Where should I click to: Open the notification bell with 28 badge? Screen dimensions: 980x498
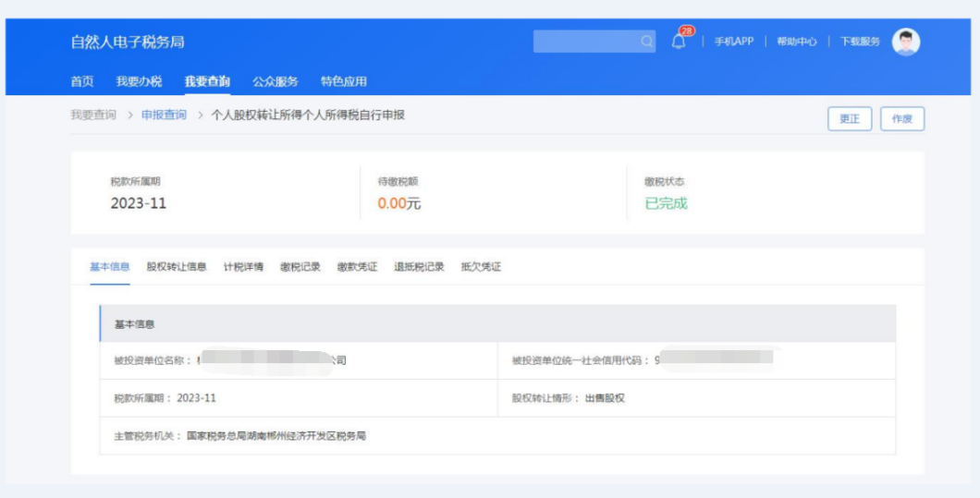coord(679,42)
